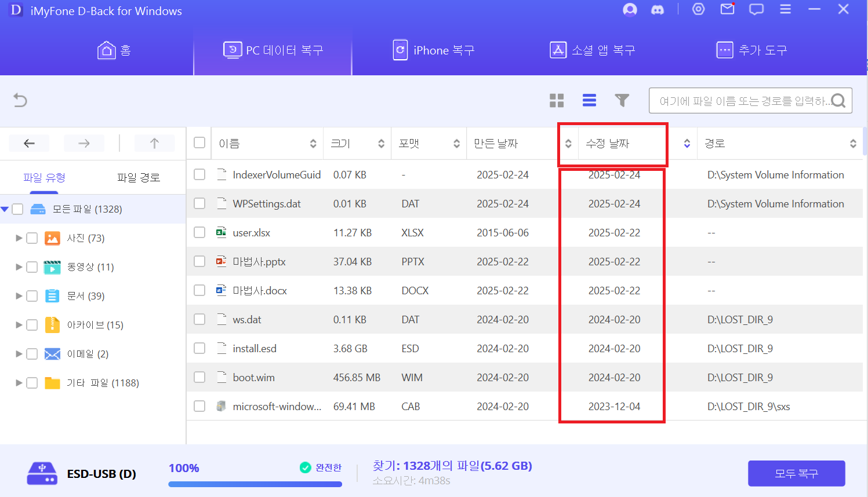This screenshot has width=868, height=497.
Task: Switch to list view
Action: (589, 101)
